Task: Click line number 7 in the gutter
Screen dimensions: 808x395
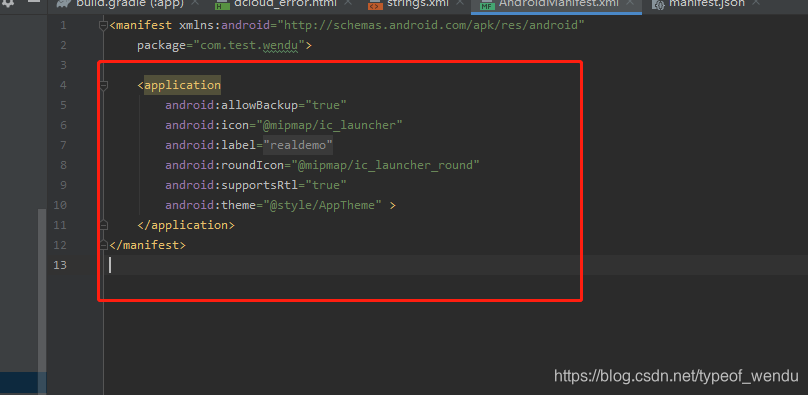Action: click(x=63, y=145)
